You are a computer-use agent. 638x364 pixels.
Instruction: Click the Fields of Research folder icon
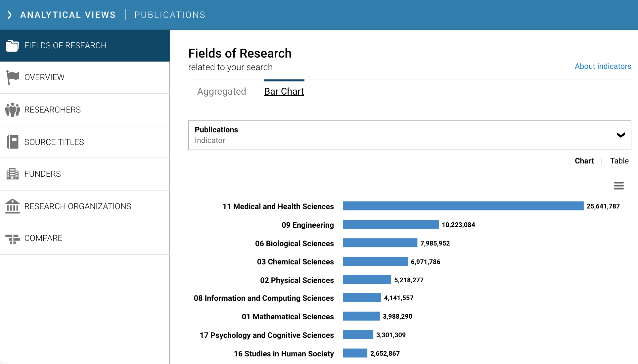(x=12, y=46)
